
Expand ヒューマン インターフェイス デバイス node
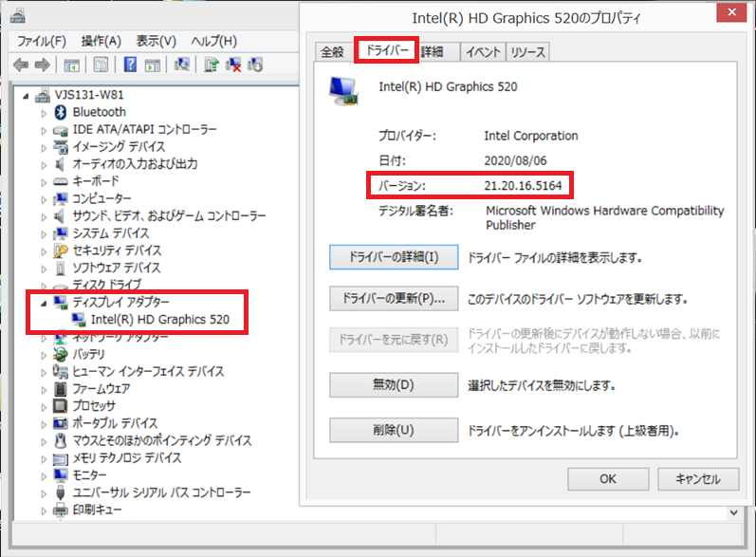[44, 372]
